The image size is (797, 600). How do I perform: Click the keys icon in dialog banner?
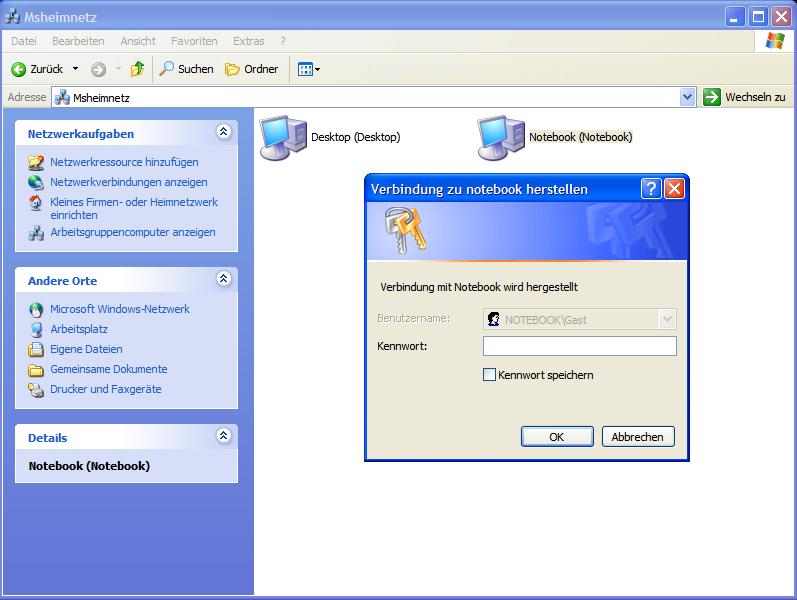click(405, 230)
